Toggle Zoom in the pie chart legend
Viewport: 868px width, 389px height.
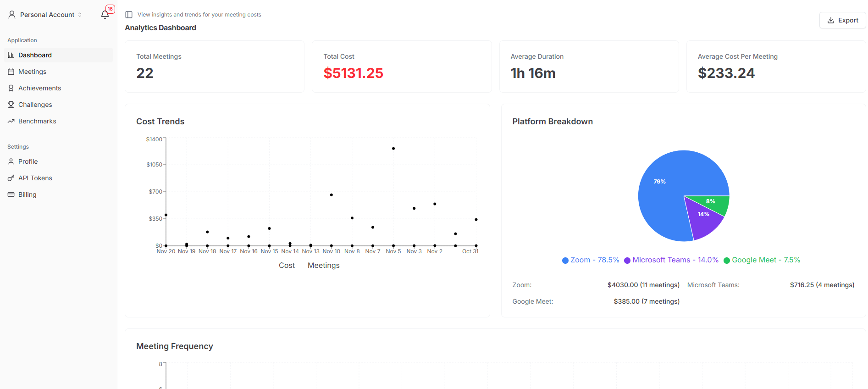(591, 260)
